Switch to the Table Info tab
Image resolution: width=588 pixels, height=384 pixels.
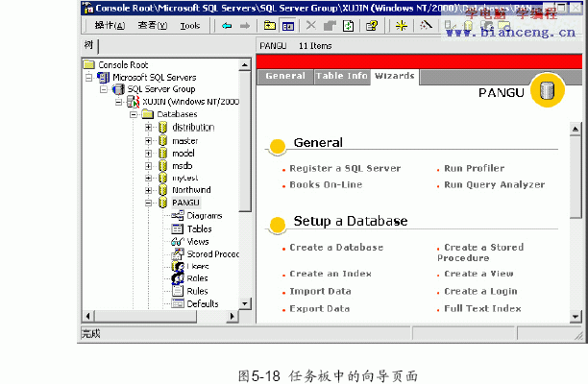[x=342, y=77]
